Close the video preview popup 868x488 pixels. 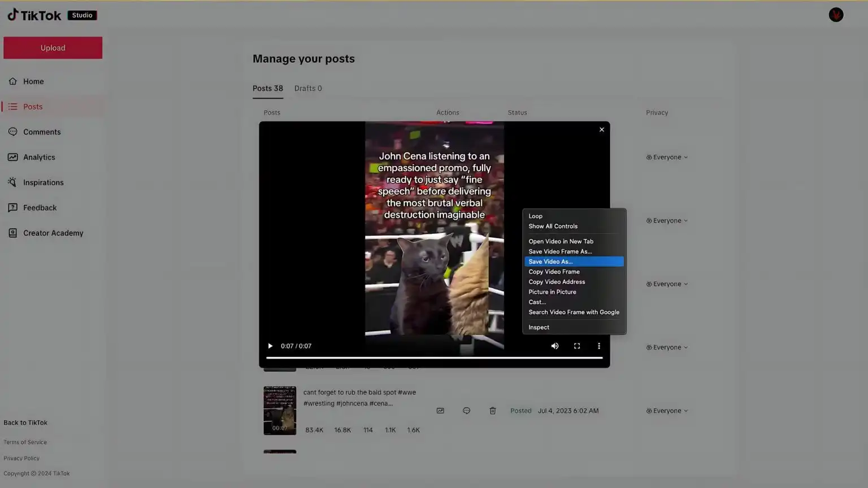pos(601,130)
